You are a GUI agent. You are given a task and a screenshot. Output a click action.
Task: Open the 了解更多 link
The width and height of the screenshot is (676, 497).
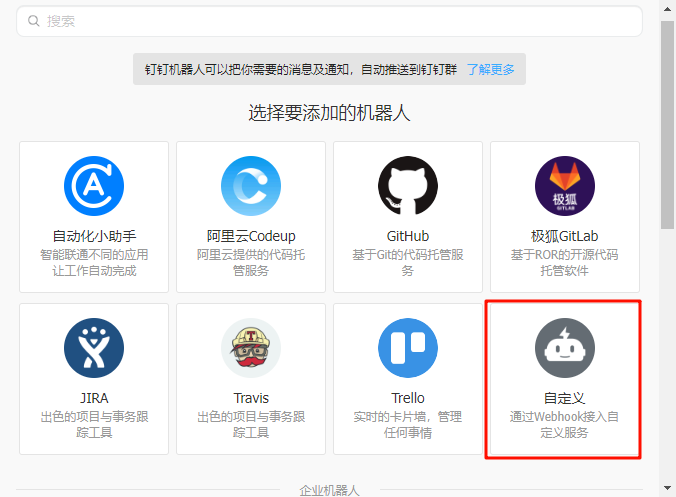(491, 69)
